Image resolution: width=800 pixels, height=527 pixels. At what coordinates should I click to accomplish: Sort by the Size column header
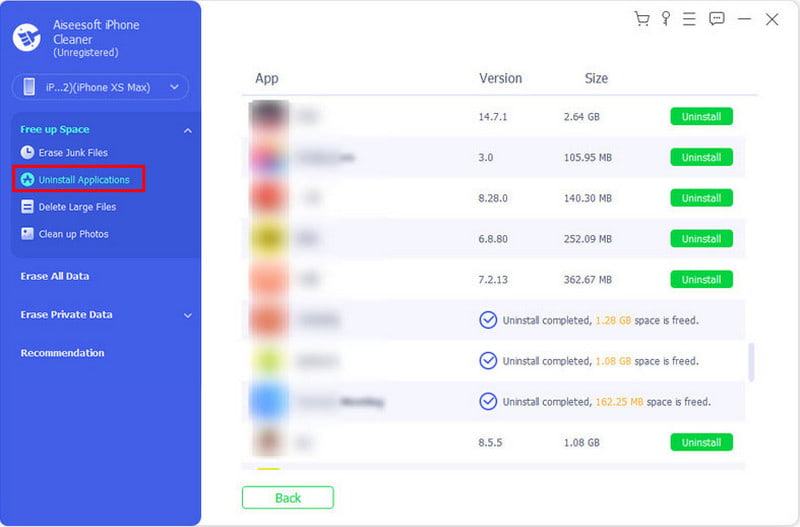pos(596,78)
